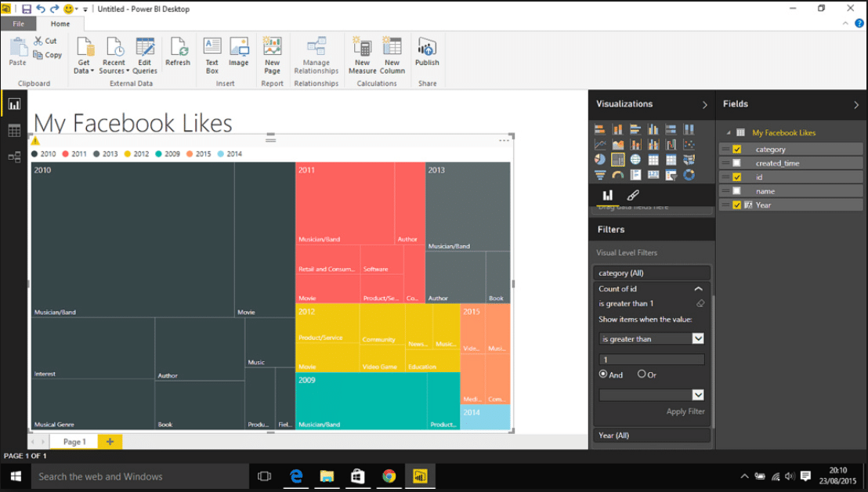Select the Page 1 tab

point(74,442)
